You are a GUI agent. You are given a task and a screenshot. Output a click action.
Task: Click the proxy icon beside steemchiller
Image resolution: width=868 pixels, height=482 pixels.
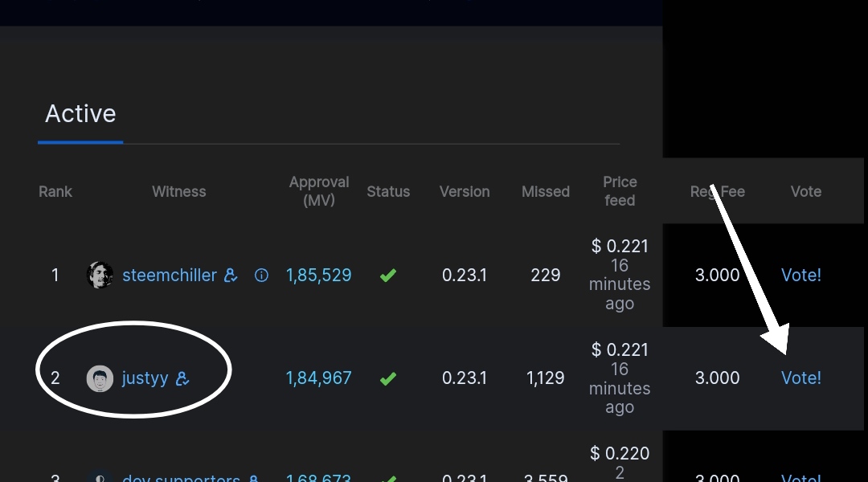[231, 275]
